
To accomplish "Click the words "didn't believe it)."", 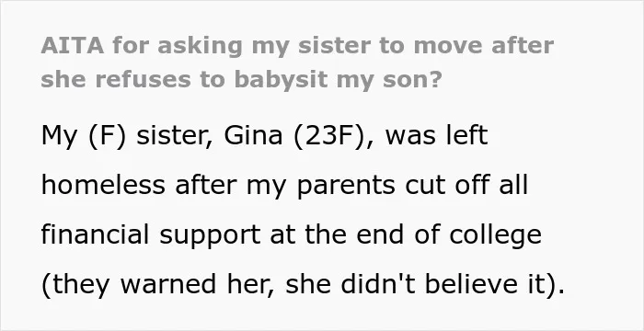I will click(453, 284).
